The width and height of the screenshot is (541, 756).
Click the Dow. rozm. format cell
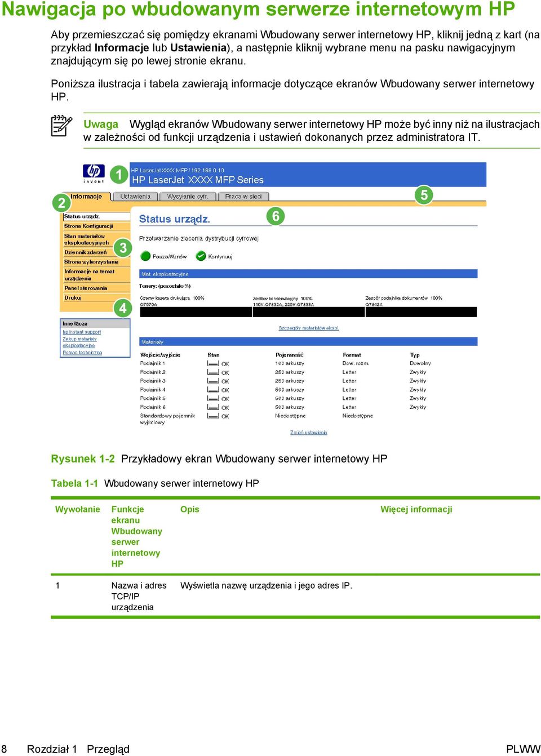(356, 363)
